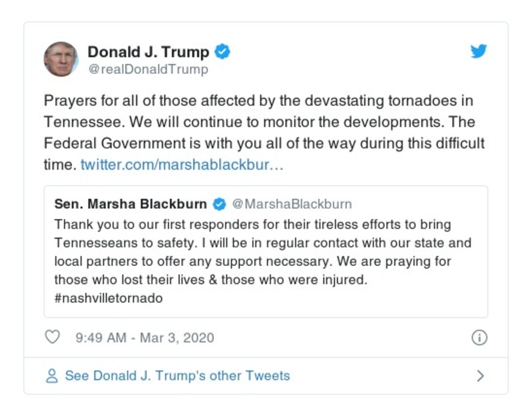Open the tweet info circle icon

coord(479,338)
